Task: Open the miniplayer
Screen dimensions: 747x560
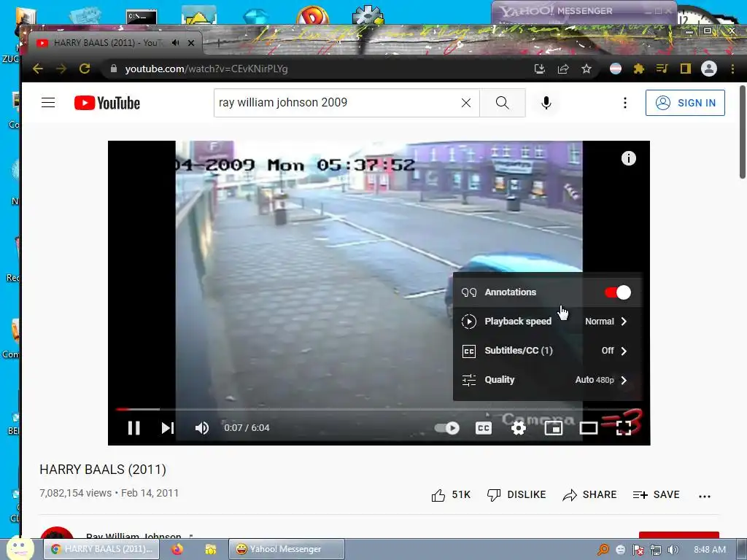Action: pyautogui.click(x=554, y=428)
